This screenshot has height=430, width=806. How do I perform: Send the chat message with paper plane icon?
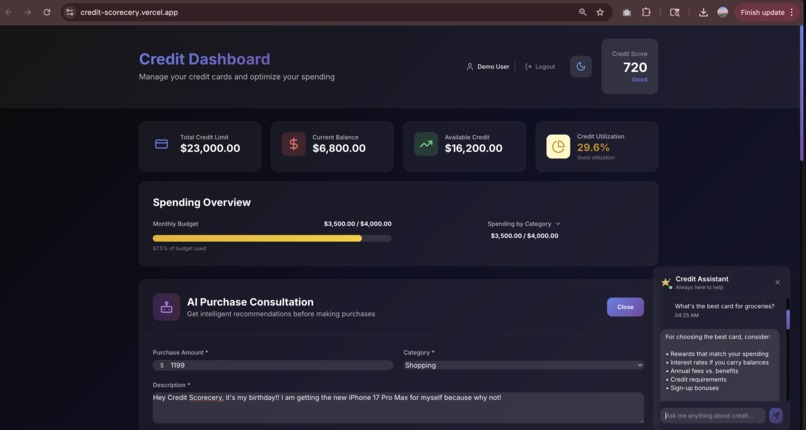coord(776,416)
